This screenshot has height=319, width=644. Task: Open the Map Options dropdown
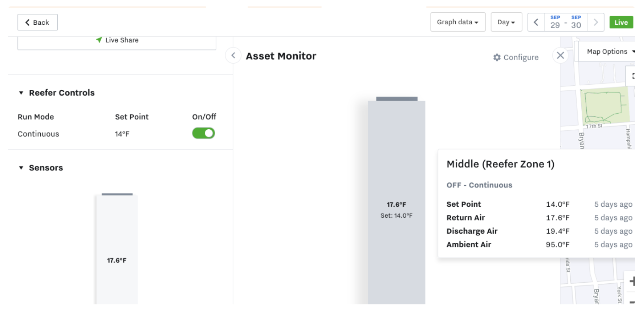[x=607, y=51]
